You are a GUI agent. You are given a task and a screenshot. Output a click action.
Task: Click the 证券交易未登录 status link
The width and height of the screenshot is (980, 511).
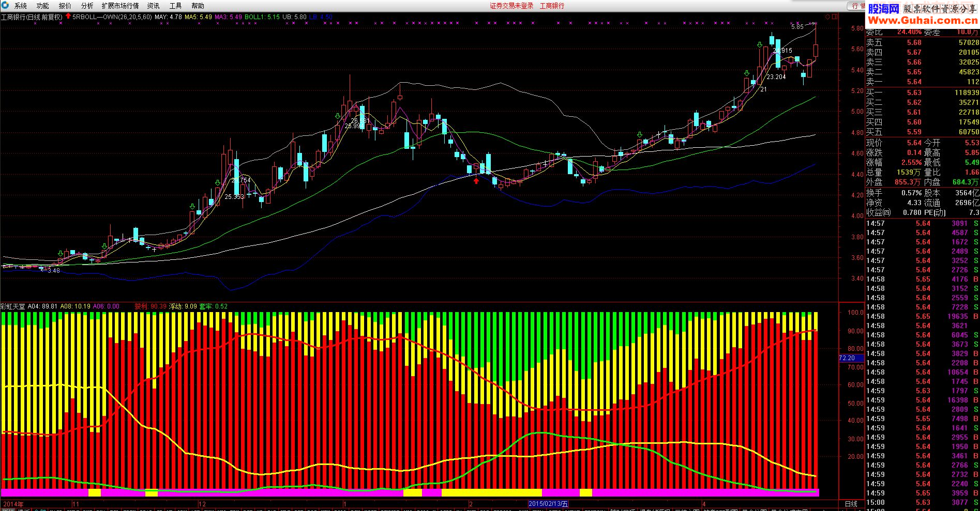tap(511, 6)
